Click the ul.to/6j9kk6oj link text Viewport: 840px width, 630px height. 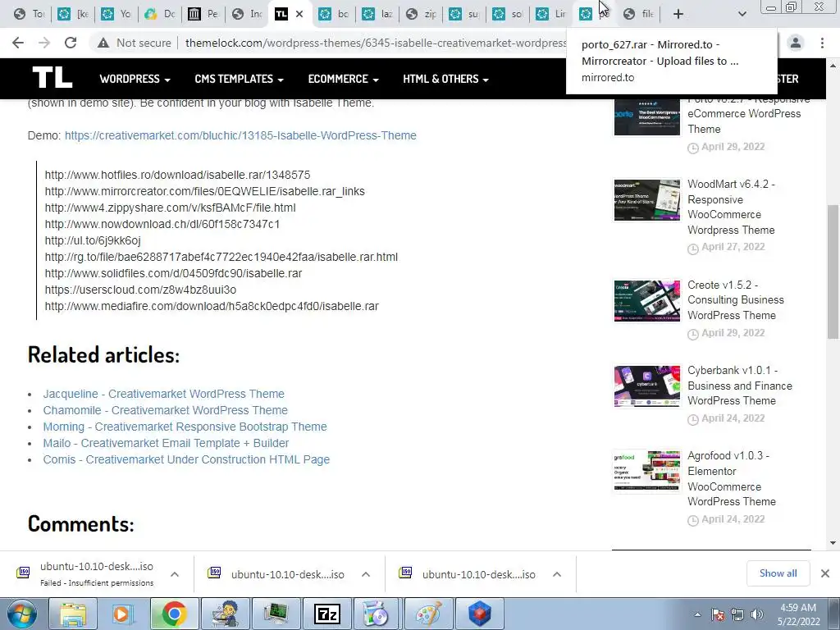pos(93,240)
